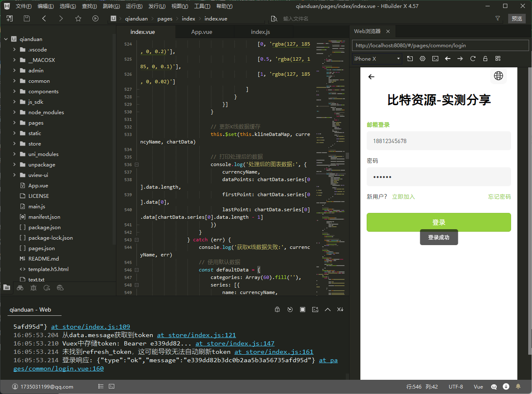Image resolution: width=532 pixels, height=394 pixels.
Task: Click the sync arrow icon in sidebar footer
Action: tap(47, 287)
